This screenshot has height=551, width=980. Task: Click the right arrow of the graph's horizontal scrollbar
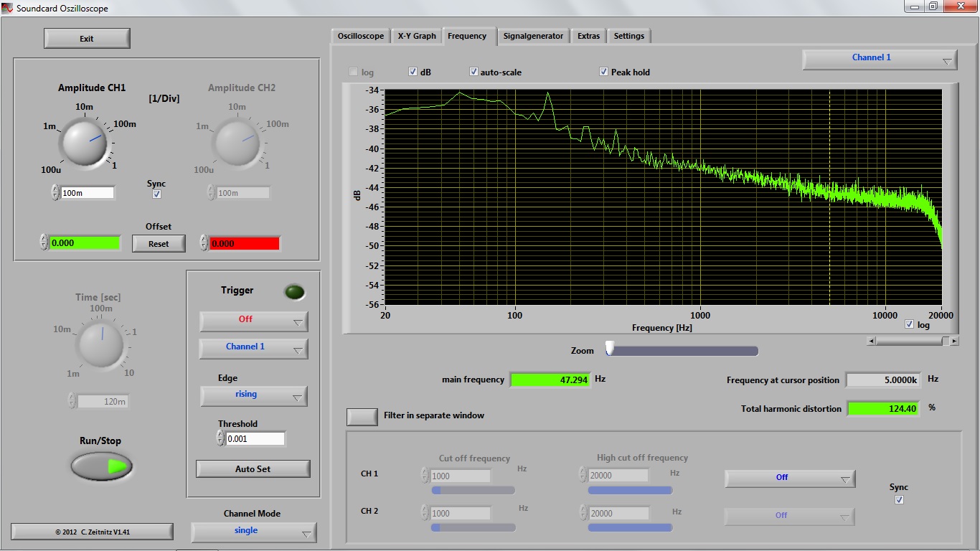tap(954, 342)
